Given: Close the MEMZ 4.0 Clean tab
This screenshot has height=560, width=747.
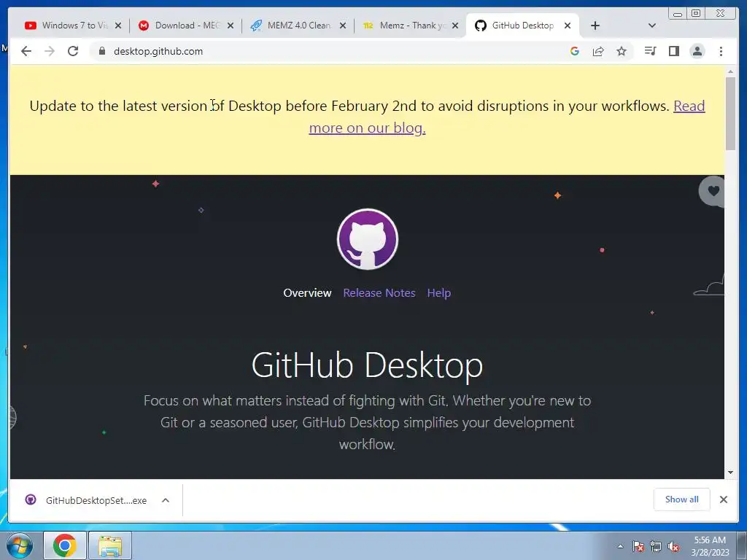Looking at the screenshot, I should coord(343,26).
